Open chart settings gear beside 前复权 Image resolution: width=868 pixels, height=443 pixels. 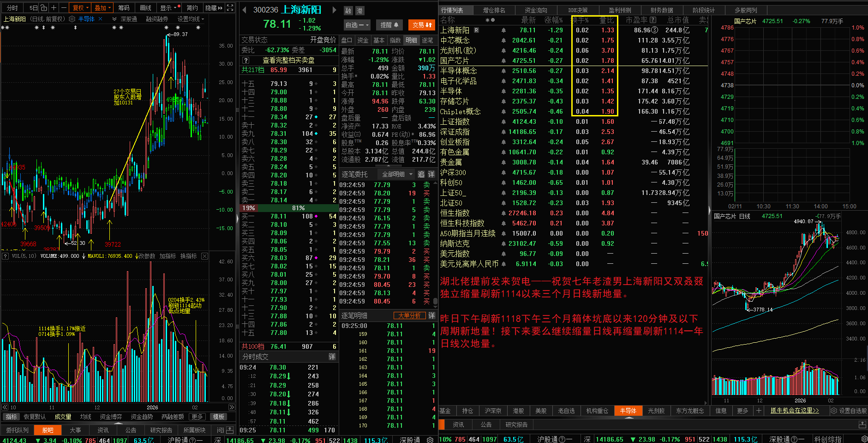pos(72,19)
